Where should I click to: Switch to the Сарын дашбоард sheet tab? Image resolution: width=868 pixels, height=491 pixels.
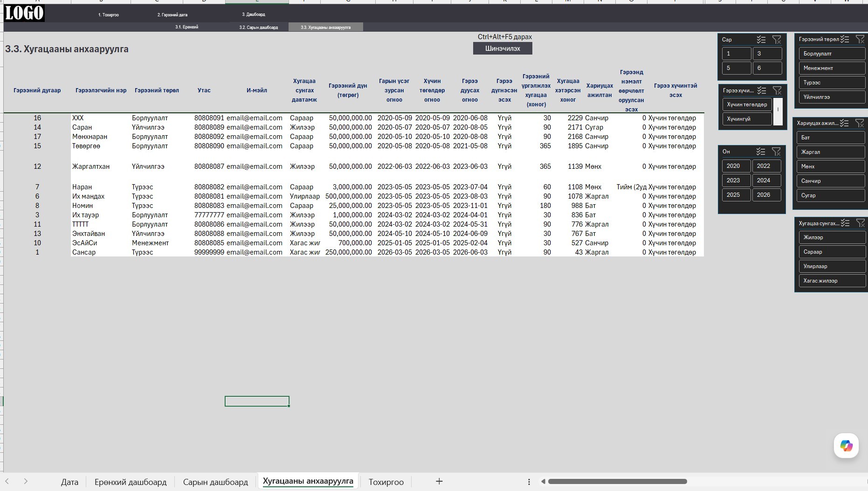(215, 482)
